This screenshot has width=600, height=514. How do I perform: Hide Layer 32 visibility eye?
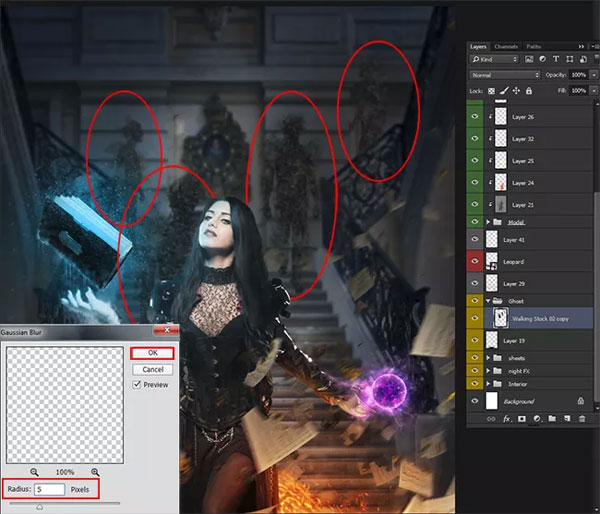point(475,138)
